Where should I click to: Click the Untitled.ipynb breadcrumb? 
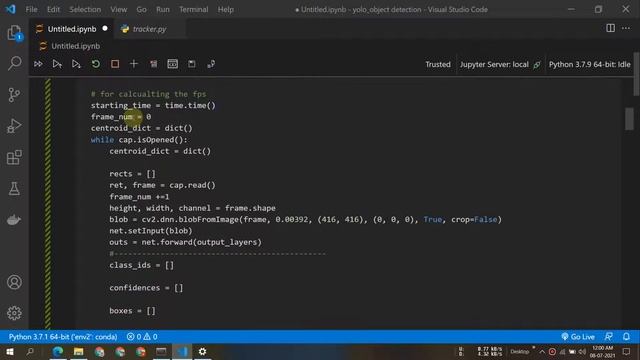click(x=76, y=46)
